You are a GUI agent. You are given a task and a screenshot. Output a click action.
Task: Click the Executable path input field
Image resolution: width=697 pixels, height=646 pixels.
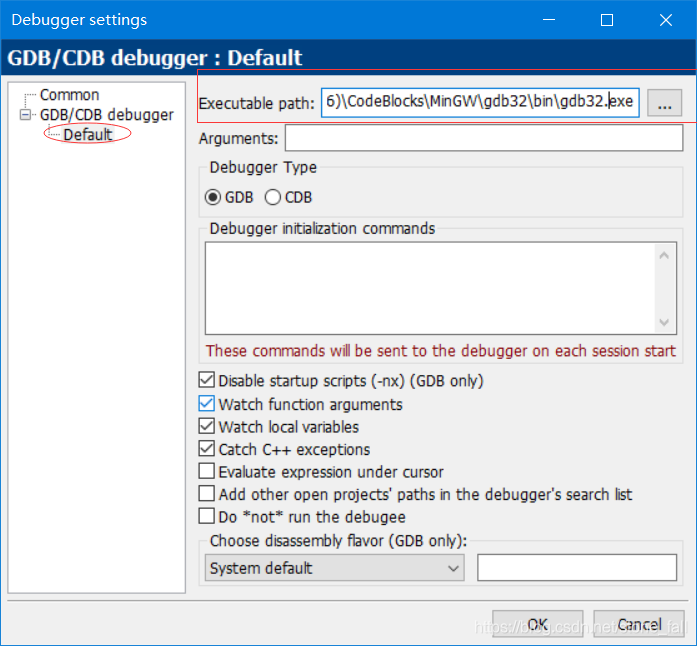(x=480, y=103)
